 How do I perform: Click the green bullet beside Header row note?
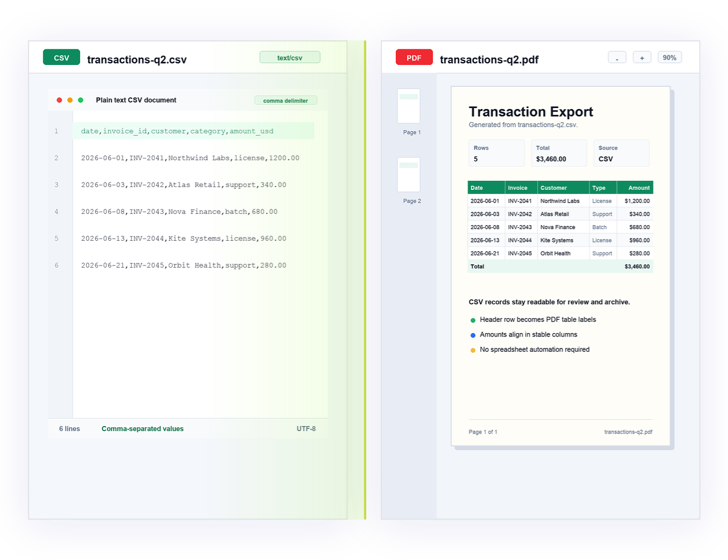click(x=473, y=320)
